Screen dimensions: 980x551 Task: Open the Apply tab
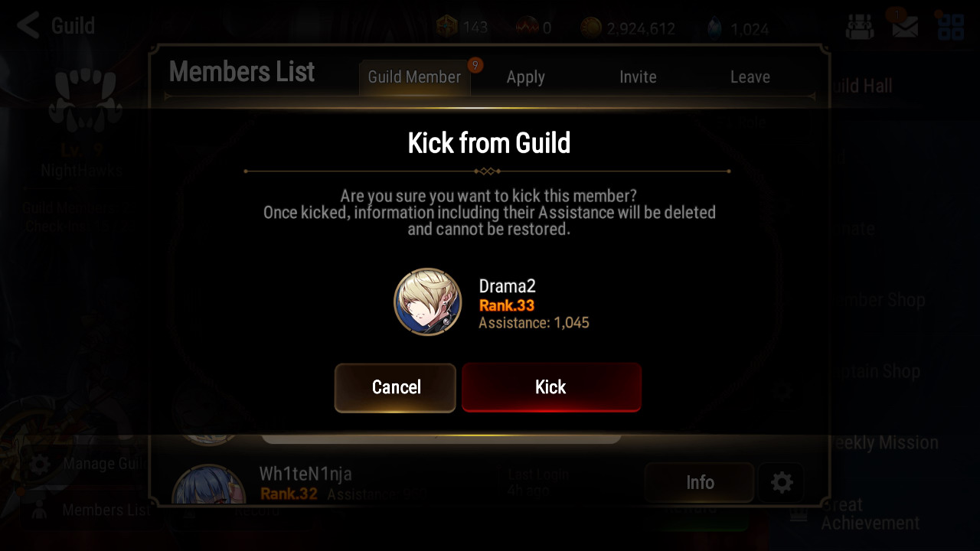click(x=526, y=77)
